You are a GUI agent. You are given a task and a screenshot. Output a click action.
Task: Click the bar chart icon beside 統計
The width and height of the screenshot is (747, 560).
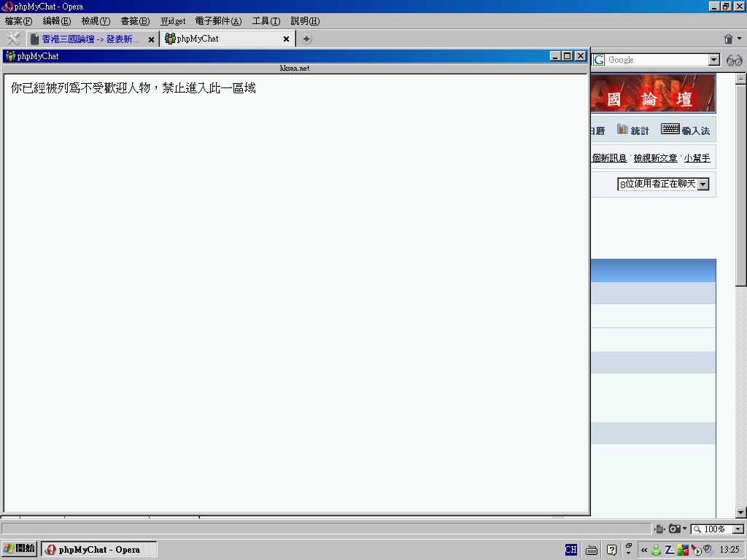(x=622, y=128)
